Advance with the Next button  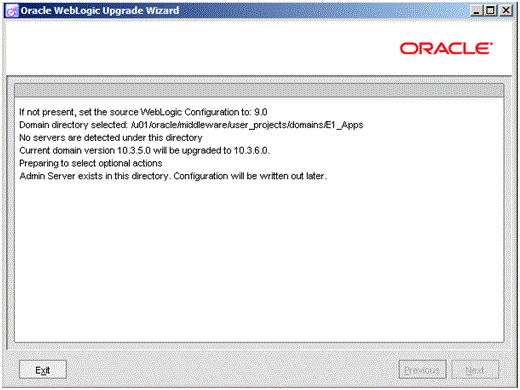[475, 370]
